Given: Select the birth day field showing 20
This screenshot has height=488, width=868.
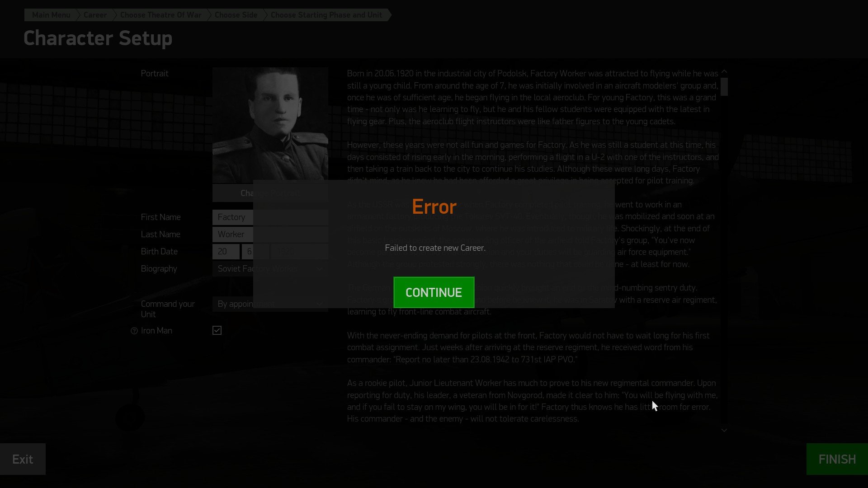Looking at the screenshot, I should [x=226, y=252].
